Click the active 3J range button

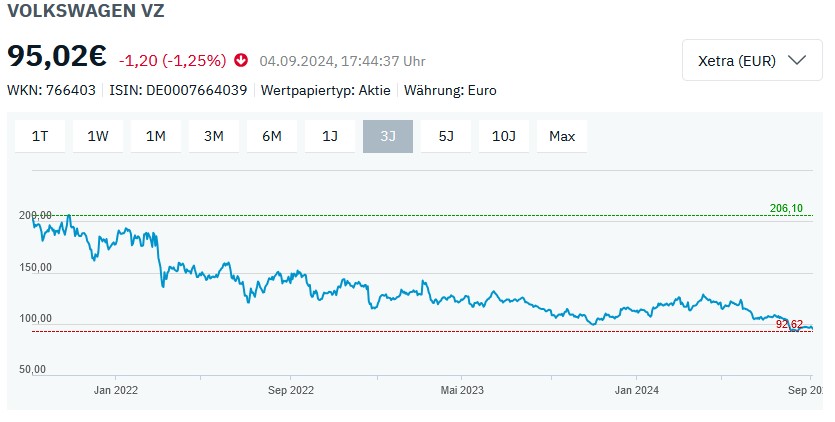[x=388, y=136]
